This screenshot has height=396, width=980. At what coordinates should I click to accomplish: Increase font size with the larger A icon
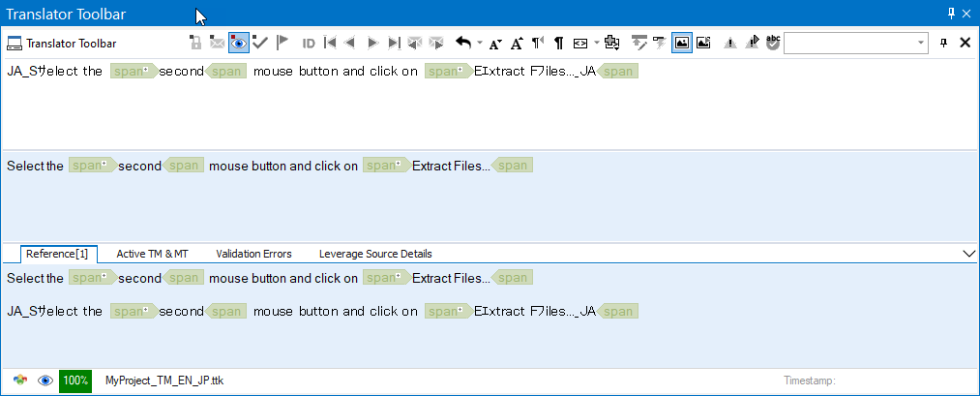(517, 43)
